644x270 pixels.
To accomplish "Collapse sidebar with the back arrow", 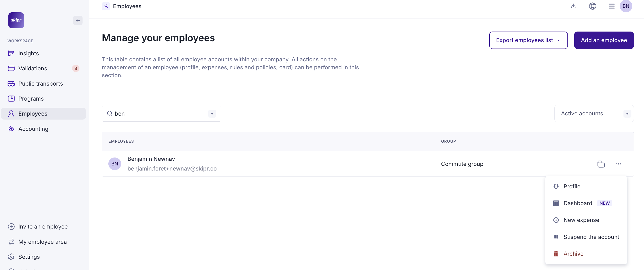I will [77, 21].
